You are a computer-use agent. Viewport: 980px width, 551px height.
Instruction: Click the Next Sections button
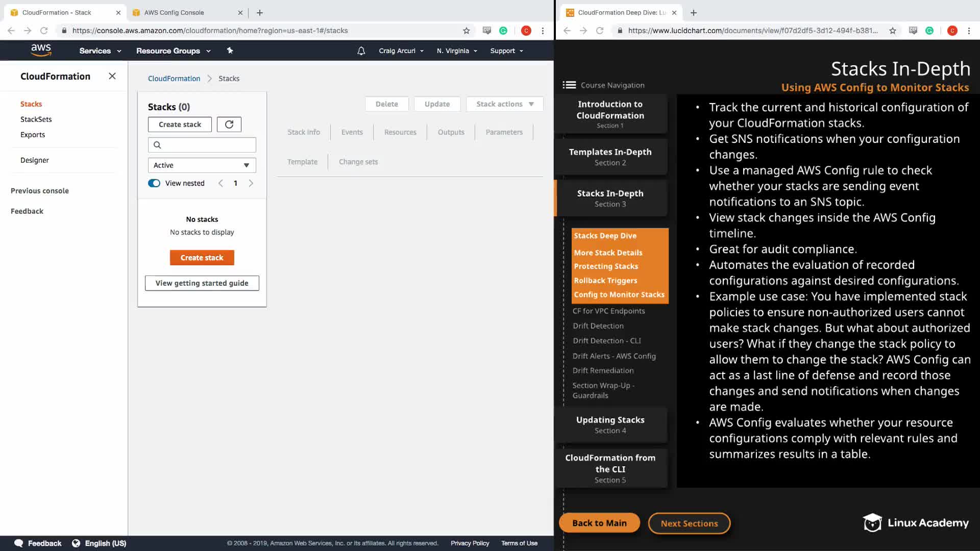[x=689, y=523]
